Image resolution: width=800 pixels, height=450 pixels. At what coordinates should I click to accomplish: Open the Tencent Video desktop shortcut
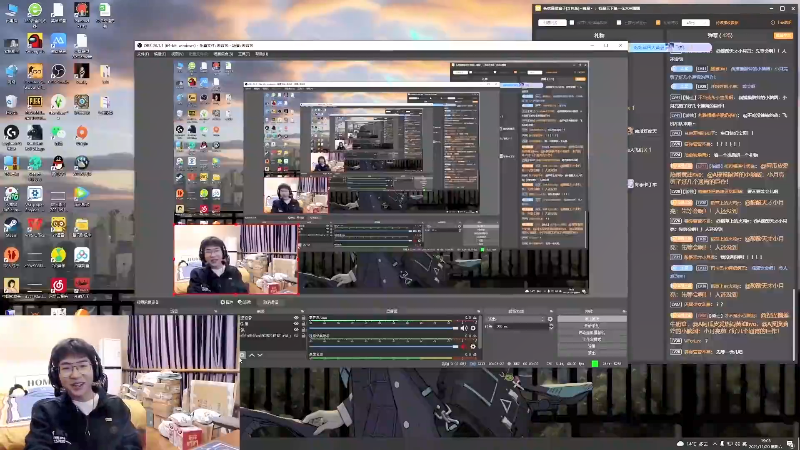pyautogui.click(x=82, y=194)
